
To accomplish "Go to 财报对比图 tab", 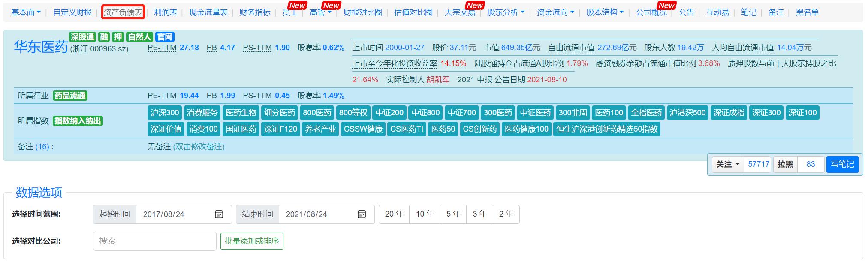I will [362, 12].
